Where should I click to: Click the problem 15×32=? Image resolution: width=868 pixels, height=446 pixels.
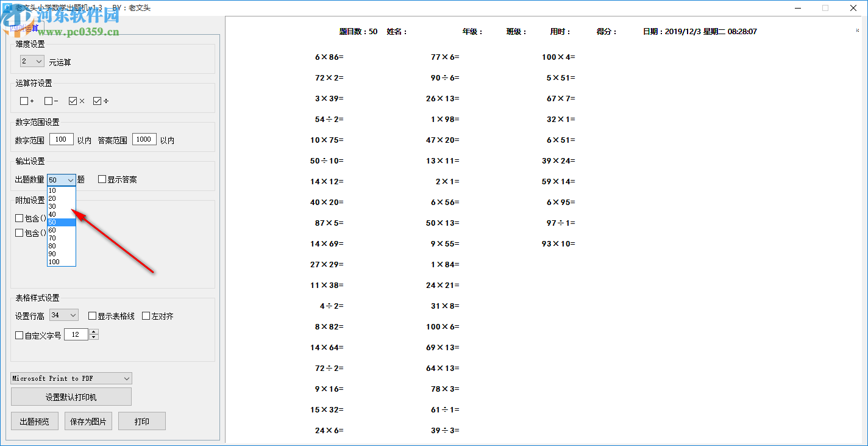click(327, 410)
